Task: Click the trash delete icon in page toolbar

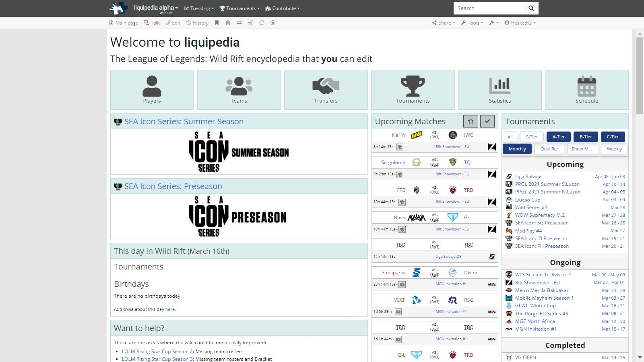Action: (x=228, y=23)
